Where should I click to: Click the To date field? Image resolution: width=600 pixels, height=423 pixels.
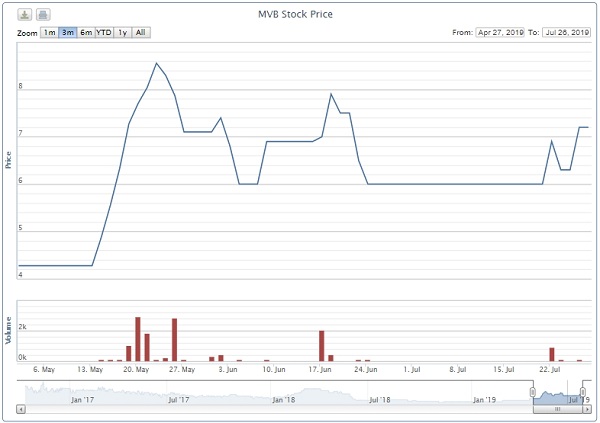(x=566, y=33)
